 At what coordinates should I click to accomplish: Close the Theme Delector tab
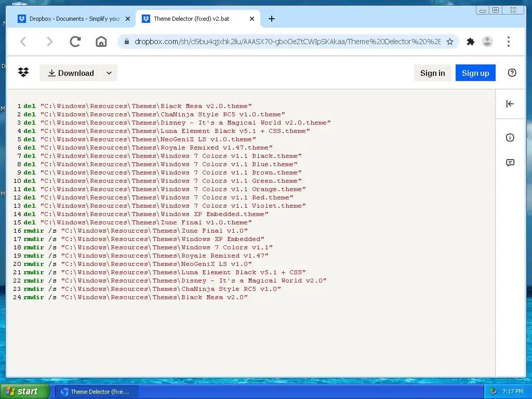(x=252, y=19)
